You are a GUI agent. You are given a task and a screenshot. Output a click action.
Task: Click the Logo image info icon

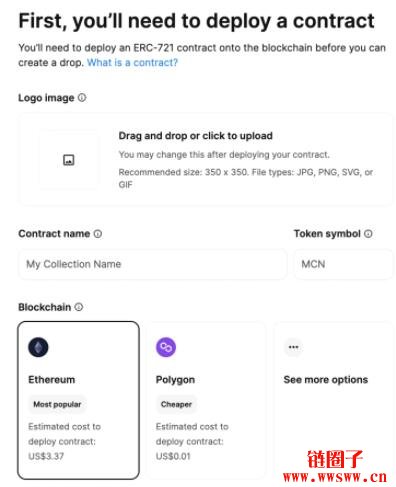(82, 98)
